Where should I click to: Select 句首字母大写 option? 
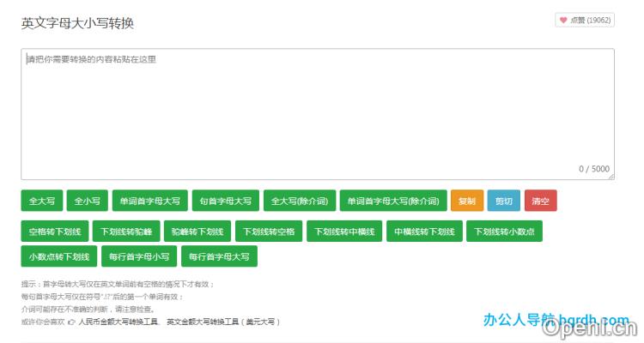pyautogui.click(x=225, y=201)
